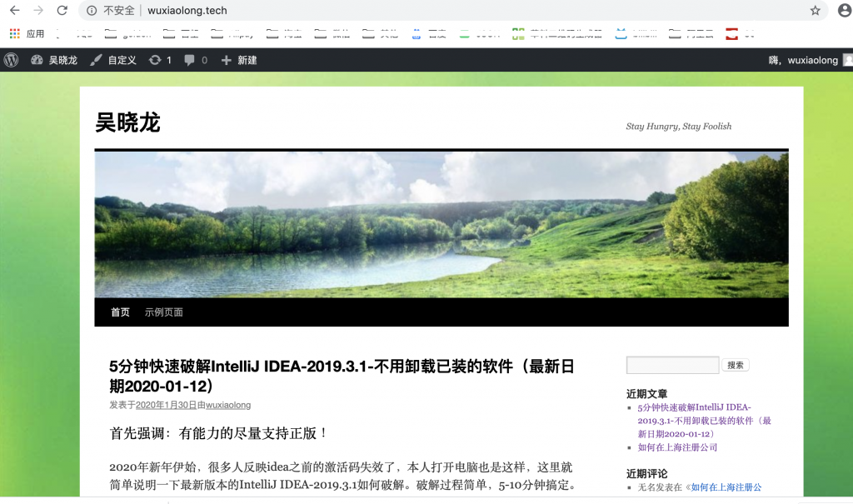Open the 吴晓龙 dashboard item in admin bar

point(54,60)
